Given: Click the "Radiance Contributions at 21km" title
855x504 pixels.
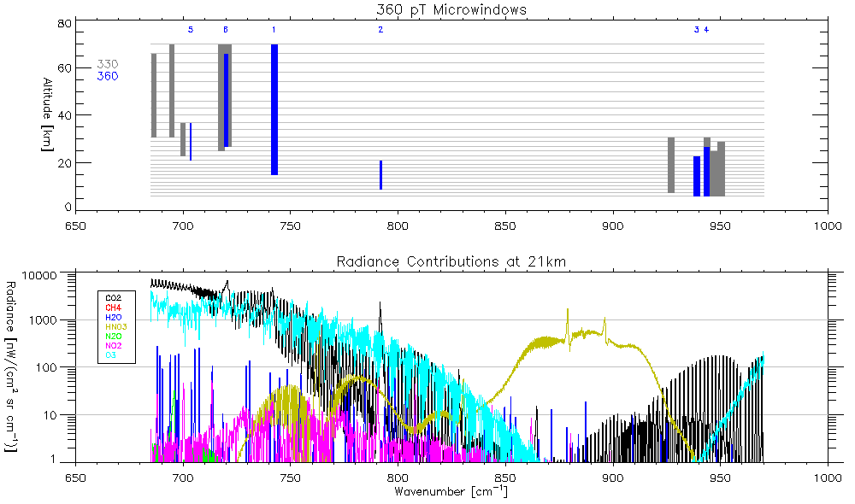Looking at the screenshot, I should click(451, 261).
